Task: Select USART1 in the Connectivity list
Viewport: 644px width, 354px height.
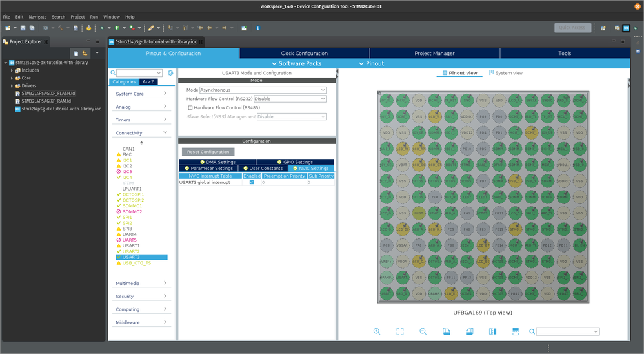Action: pyautogui.click(x=130, y=245)
